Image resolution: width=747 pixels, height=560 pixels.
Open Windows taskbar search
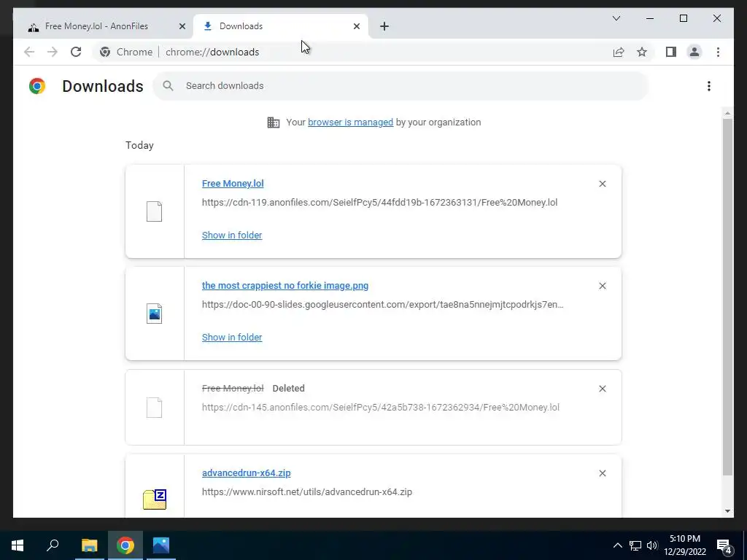[53, 545]
